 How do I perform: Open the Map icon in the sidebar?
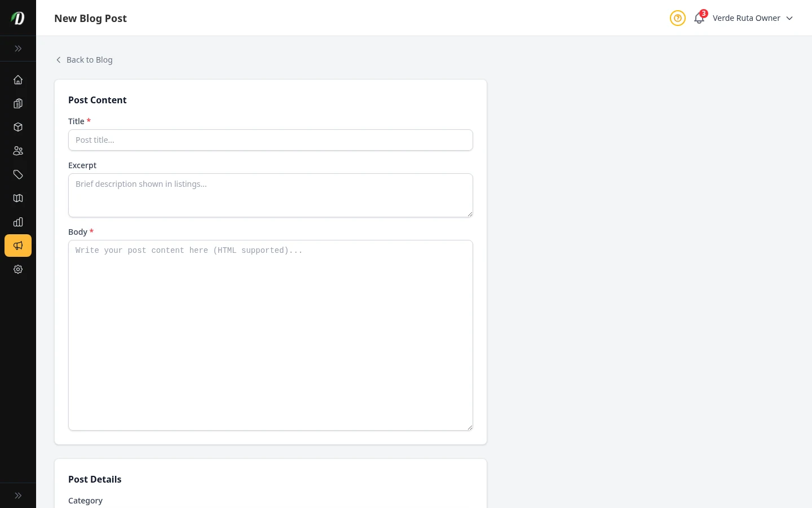[x=18, y=198]
